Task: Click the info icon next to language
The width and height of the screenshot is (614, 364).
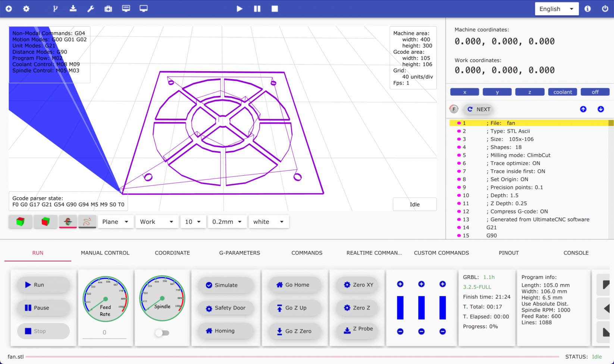Action: click(588, 9)
